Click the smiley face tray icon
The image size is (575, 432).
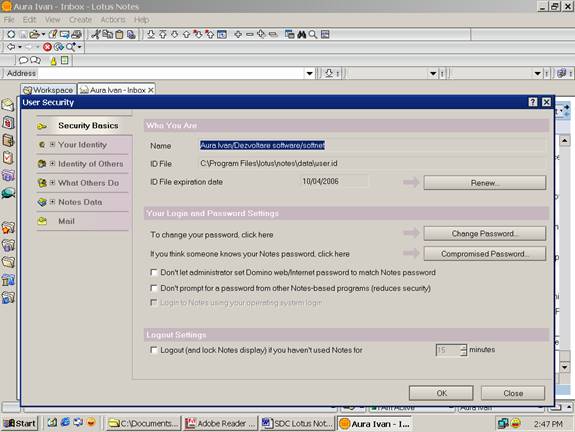(516, 424)
